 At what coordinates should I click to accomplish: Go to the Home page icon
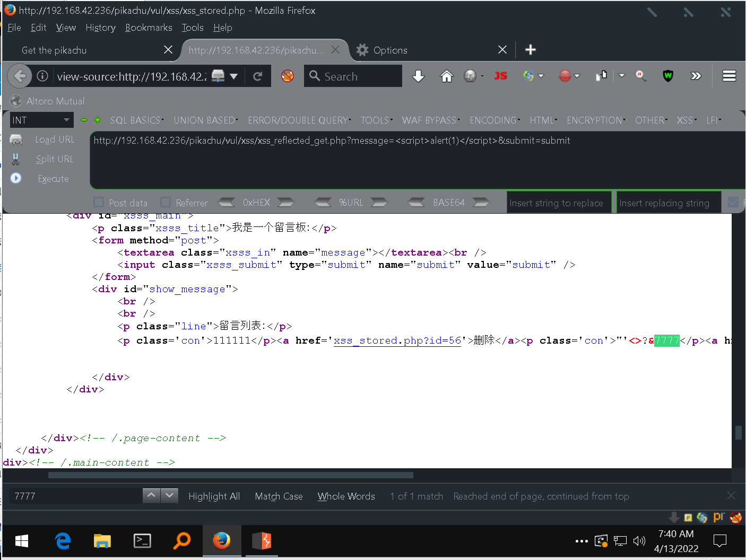pos(447,76)
